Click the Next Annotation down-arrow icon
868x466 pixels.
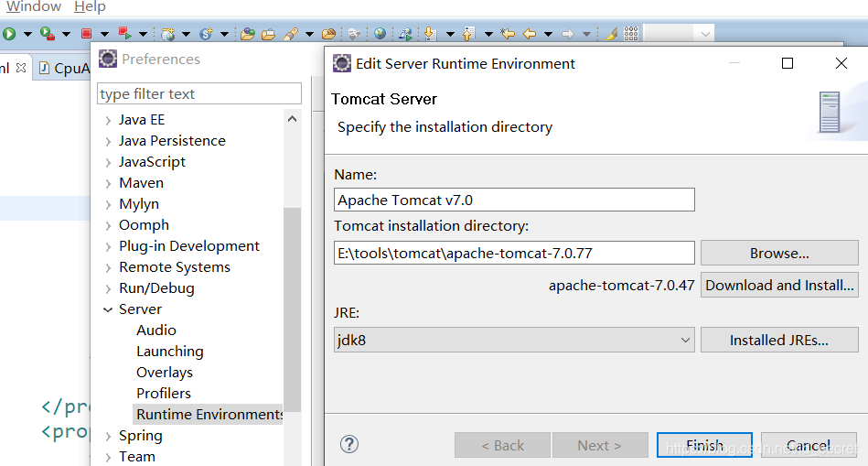[430, 35]
